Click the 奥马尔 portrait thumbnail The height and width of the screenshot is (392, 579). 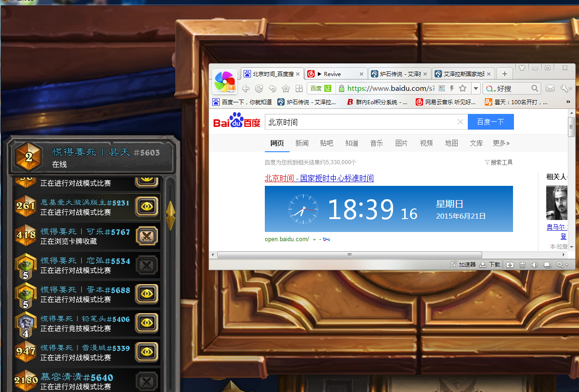coord(556,202)
